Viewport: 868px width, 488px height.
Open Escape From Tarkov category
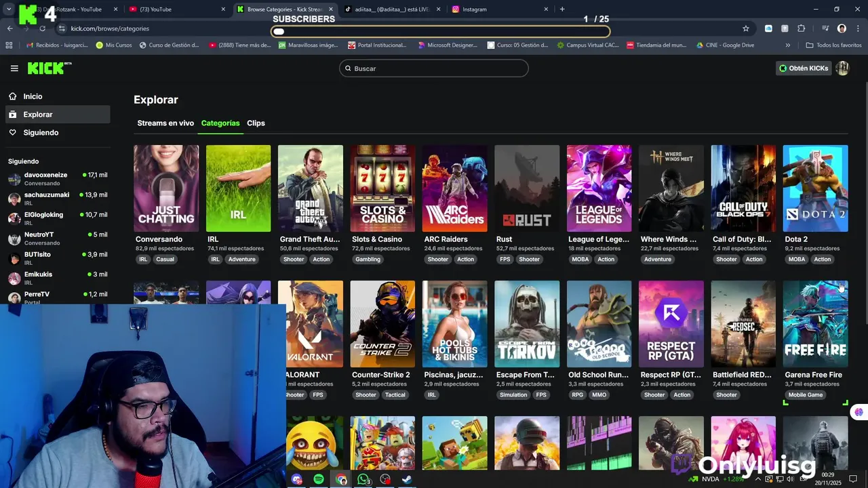tap(527, 324)
